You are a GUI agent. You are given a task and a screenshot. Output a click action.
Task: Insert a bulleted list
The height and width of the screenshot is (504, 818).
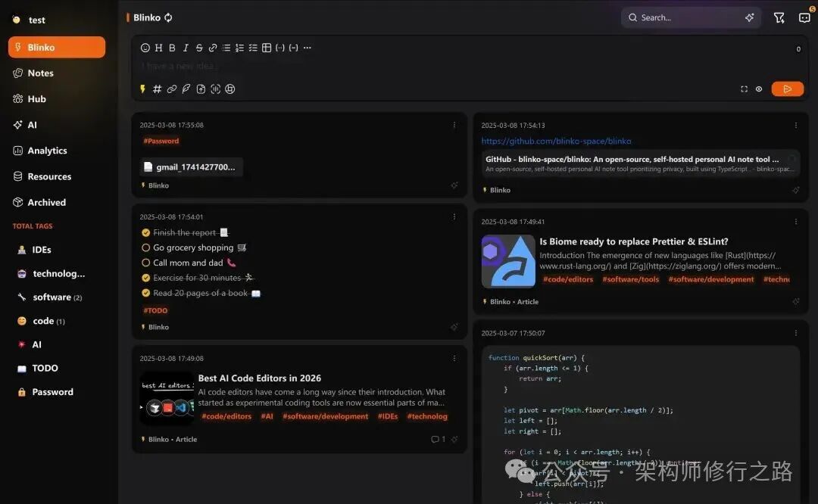[226, 48]
